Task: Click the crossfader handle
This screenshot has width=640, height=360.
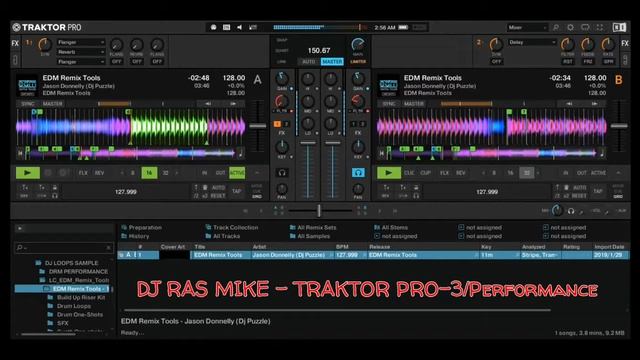Action: coord(319,211)
